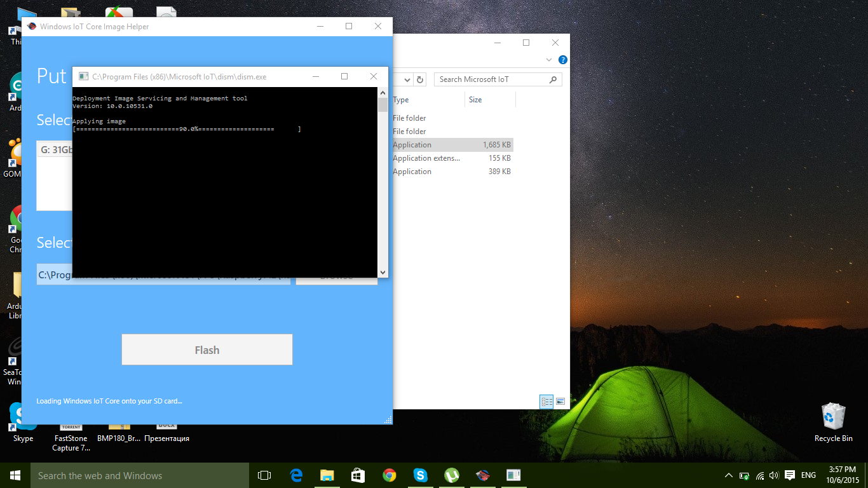868x488 pixels.
Task: Select the Презентация desktop file
Action: (x=166, y=433)
